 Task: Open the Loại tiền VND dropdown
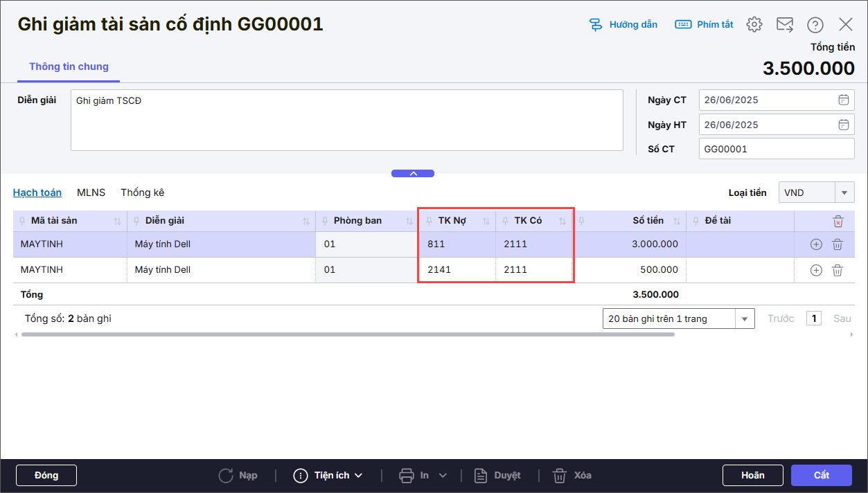[844, 192]
